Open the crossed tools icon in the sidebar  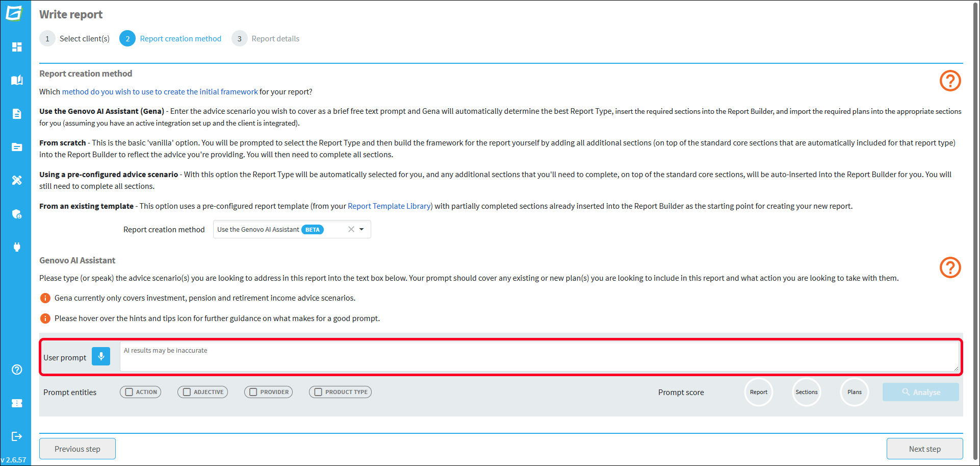17,180
